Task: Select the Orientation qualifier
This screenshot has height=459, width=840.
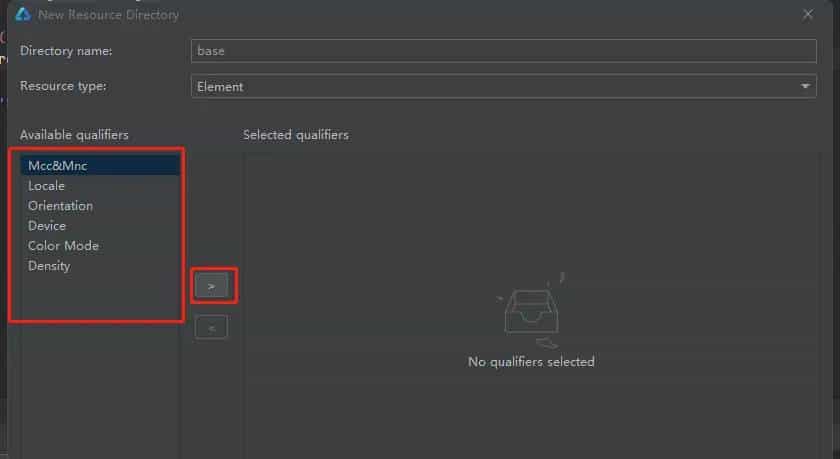Action: pyautogui.click(x=100, y=206)
